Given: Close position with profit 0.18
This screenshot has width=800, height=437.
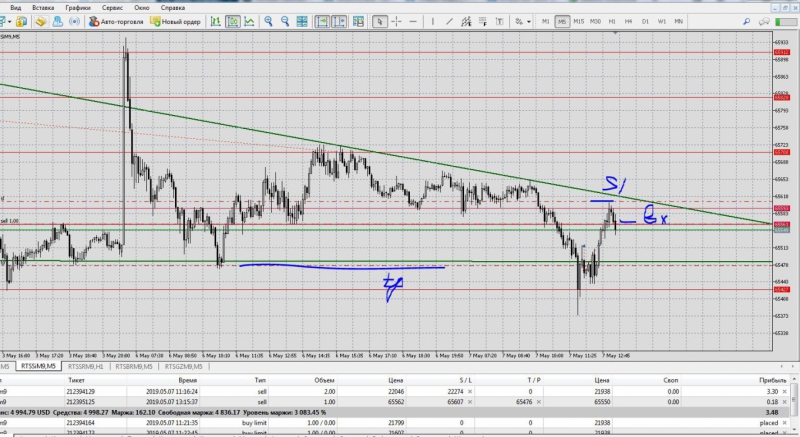Looking at the screenshot, I should tap(784, 402).
